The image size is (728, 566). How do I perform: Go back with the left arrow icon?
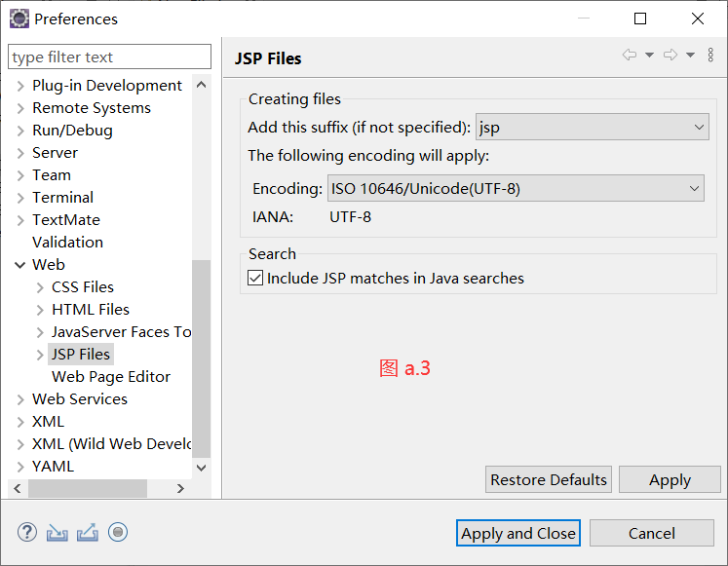pos(630,56)
